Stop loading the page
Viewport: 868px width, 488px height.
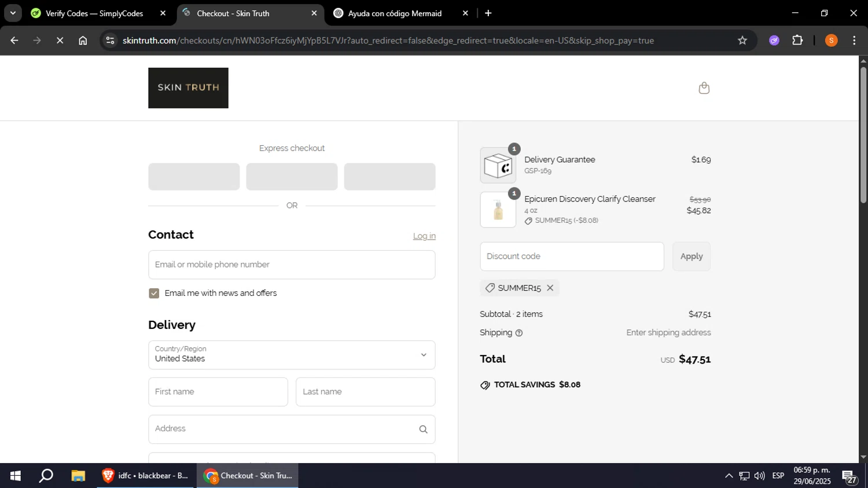(60, 41)
